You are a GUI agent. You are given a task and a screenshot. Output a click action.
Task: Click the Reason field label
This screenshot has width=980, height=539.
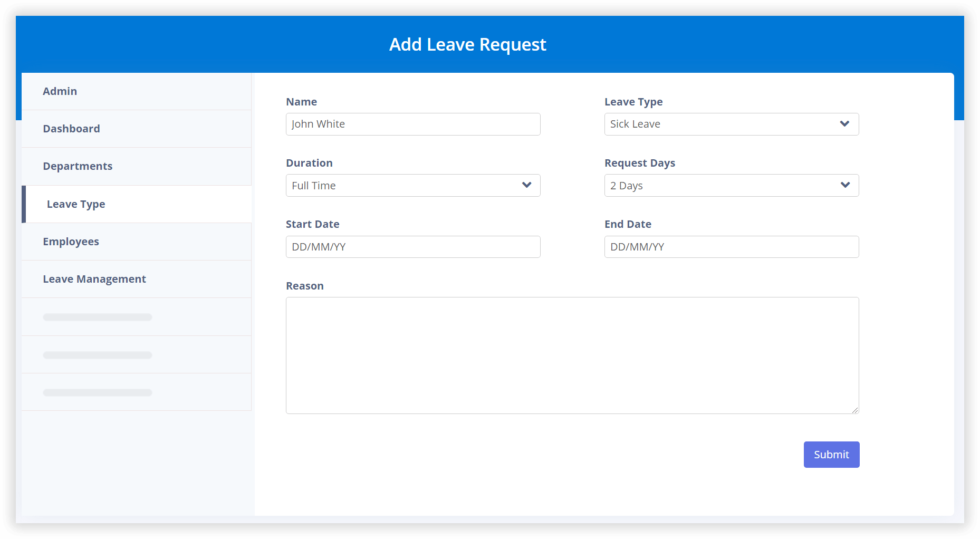(x=305, y=286)
